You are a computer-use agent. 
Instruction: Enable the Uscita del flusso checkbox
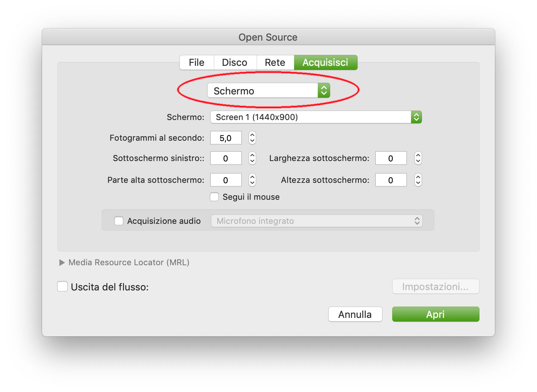click(x=62, y=287)
